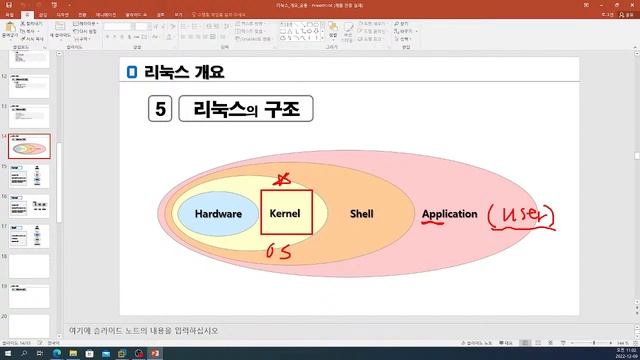Open the Arrange button in the Drawing group
Screen dimensions: 640x360
click(x=333, y=31)
